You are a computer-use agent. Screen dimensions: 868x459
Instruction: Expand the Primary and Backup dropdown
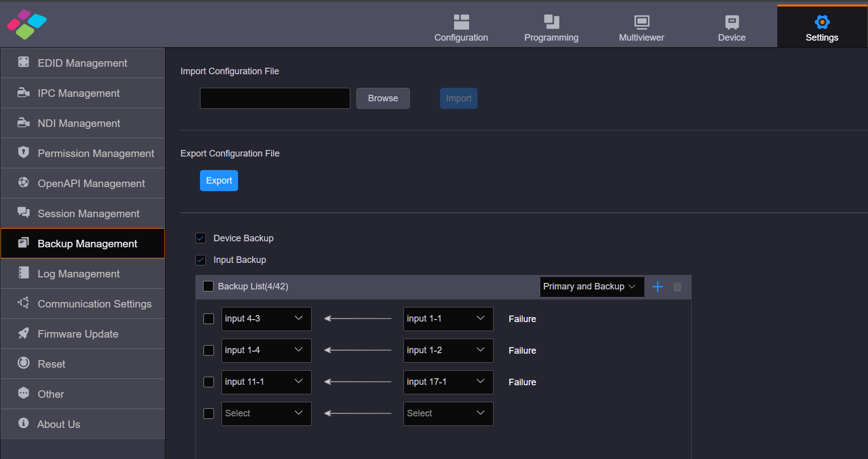591,286
